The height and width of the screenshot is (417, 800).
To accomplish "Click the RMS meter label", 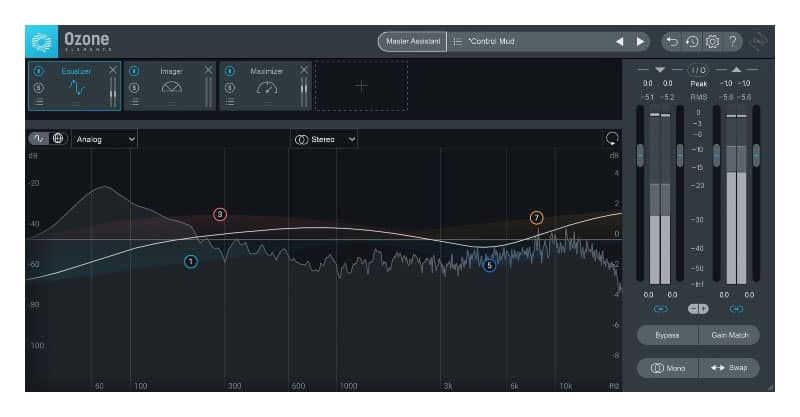I will [698, 97].
